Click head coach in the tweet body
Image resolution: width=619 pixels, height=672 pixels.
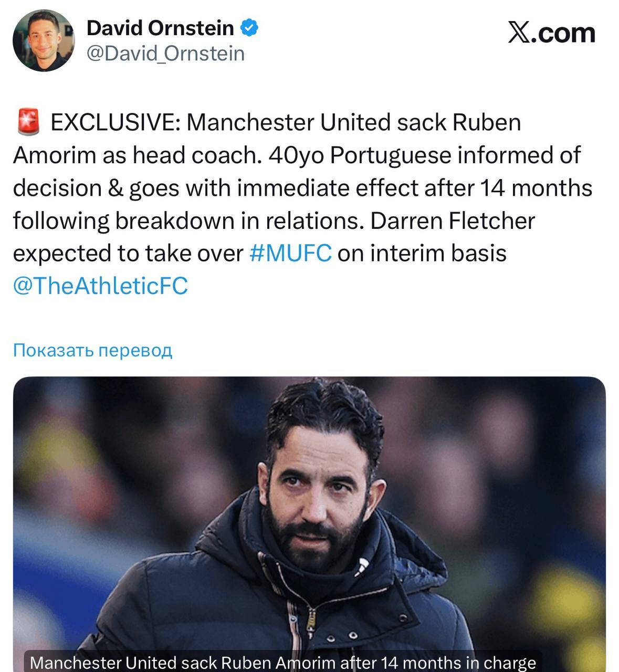pyautogui.click(x=196, y=155)
